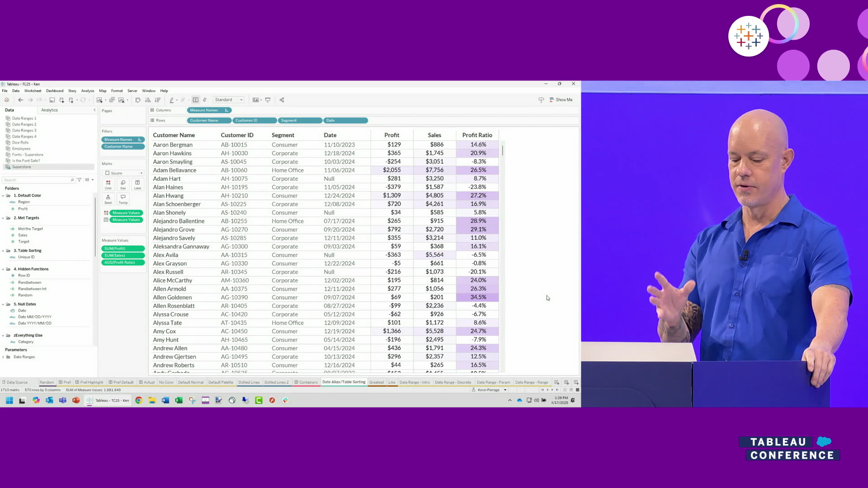Toggle Presentation Mode in toolbar
This screenshot has height=488, width=868.
coord(268,100)
